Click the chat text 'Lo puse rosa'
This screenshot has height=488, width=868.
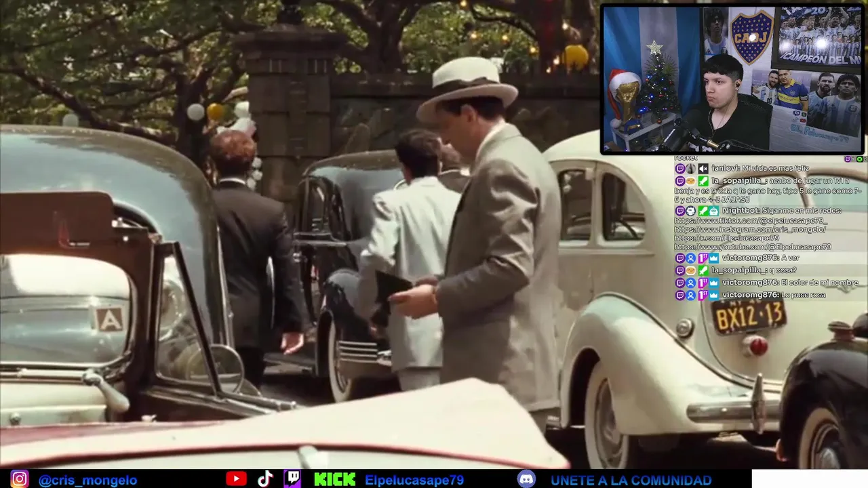pos(804,295)
